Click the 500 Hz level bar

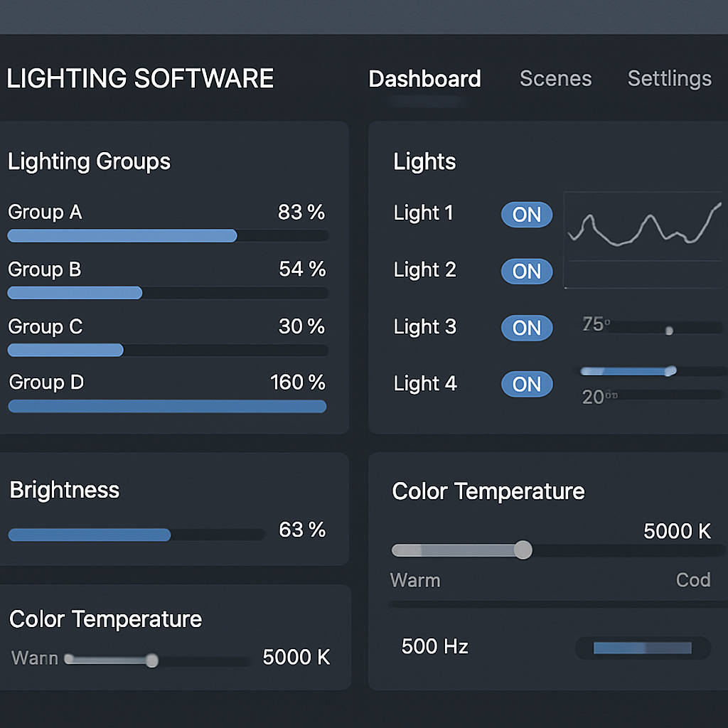coord(642,648)
